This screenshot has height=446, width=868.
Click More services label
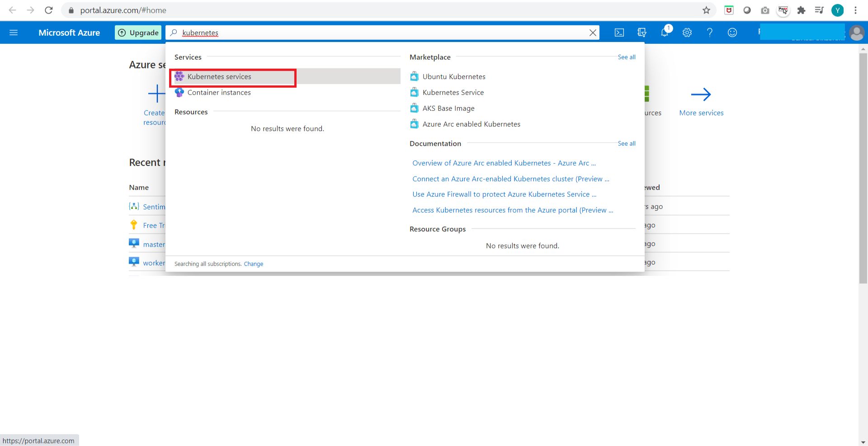tap(701, 113)
